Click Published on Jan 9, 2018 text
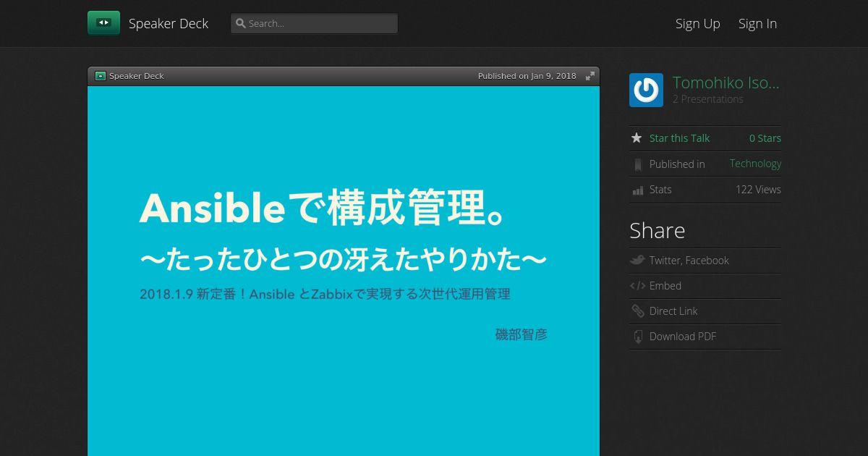 pos(527,76)
